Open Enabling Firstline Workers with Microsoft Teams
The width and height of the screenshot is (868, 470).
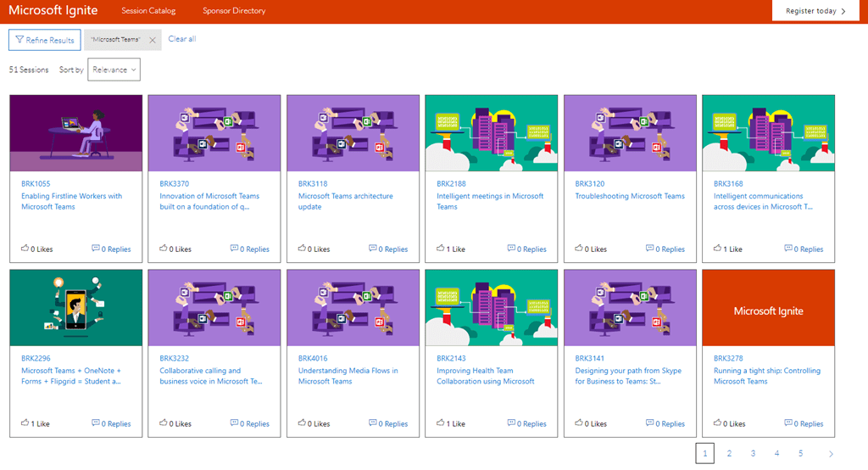[x=71, y=201]
